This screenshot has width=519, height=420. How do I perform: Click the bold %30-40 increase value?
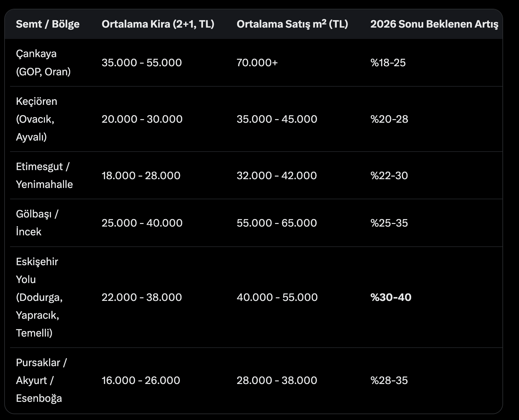point(391,297)
